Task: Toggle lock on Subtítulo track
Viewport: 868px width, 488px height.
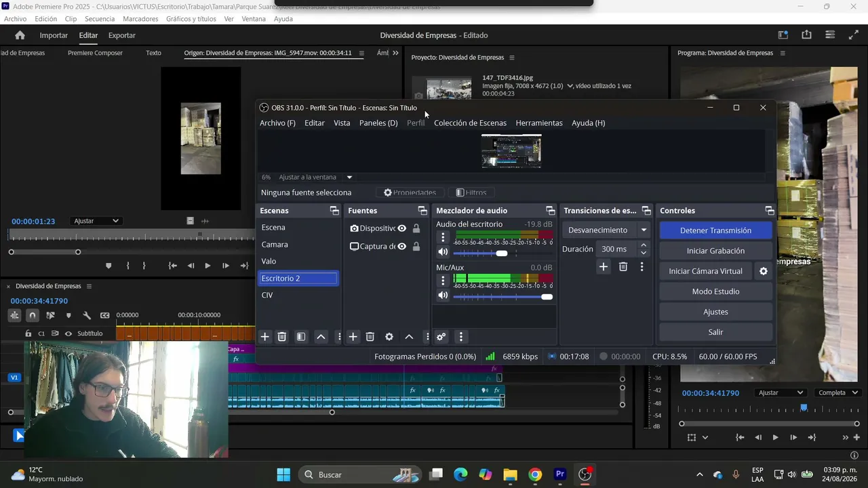Action: coord(28,333)
